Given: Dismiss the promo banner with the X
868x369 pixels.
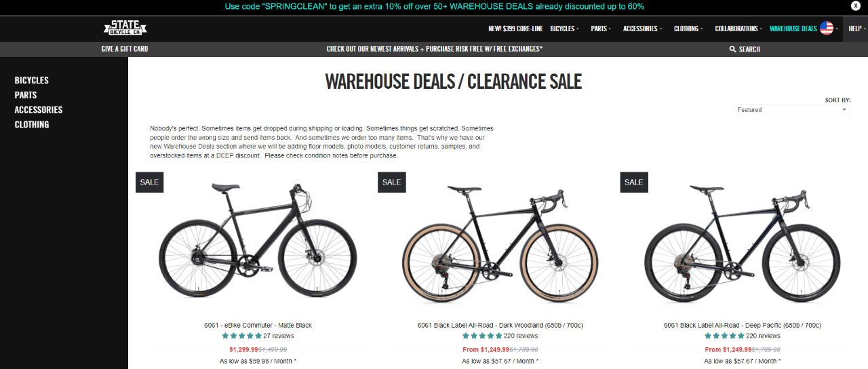Looking at the screenshot, I should tap(856, 5).
